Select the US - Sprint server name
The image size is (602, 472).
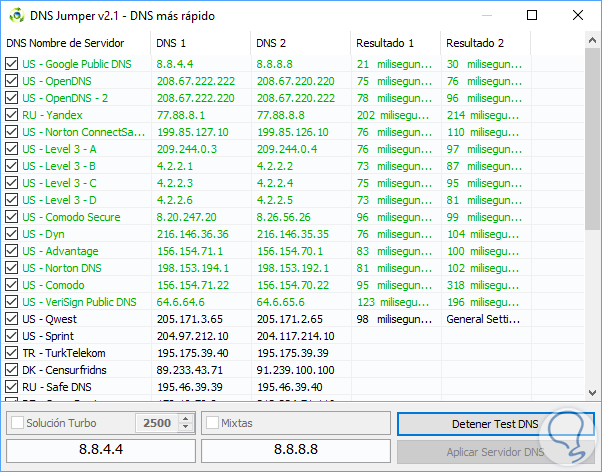pyautogui.click(x=48, y=336)
